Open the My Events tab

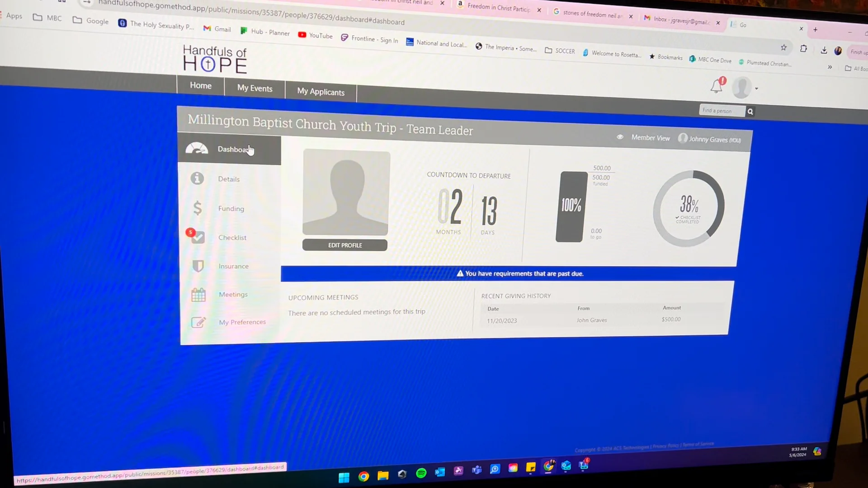255,88
